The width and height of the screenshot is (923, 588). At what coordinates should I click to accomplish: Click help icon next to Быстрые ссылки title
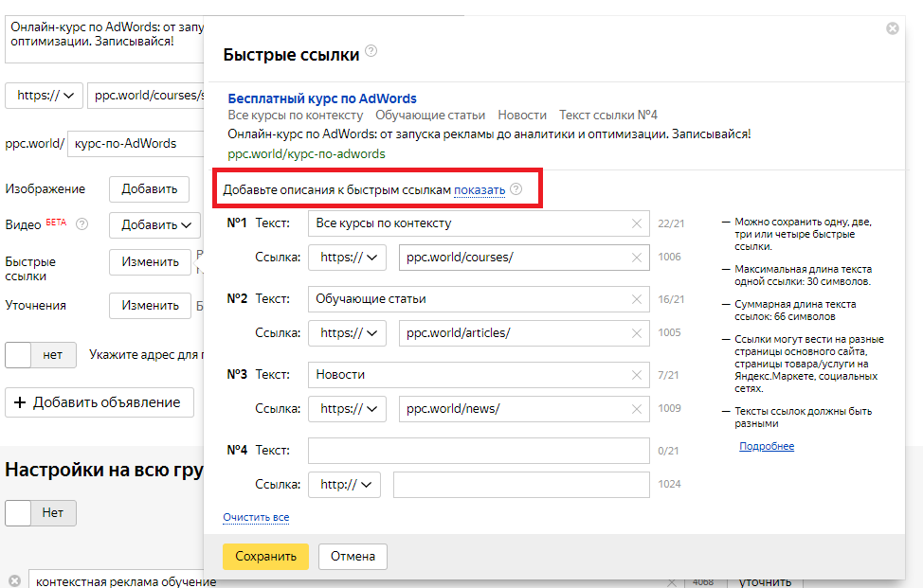point(371,51)
